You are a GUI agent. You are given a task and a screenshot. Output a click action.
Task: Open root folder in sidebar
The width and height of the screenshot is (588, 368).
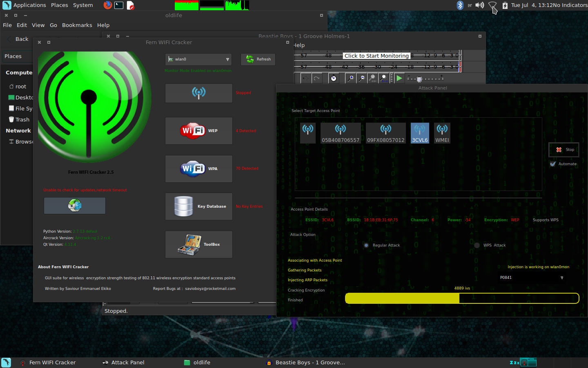17,87
